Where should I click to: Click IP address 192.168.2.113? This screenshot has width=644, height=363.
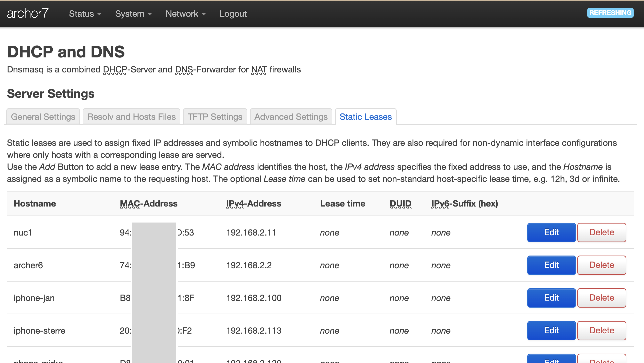[x=254, y=331]
